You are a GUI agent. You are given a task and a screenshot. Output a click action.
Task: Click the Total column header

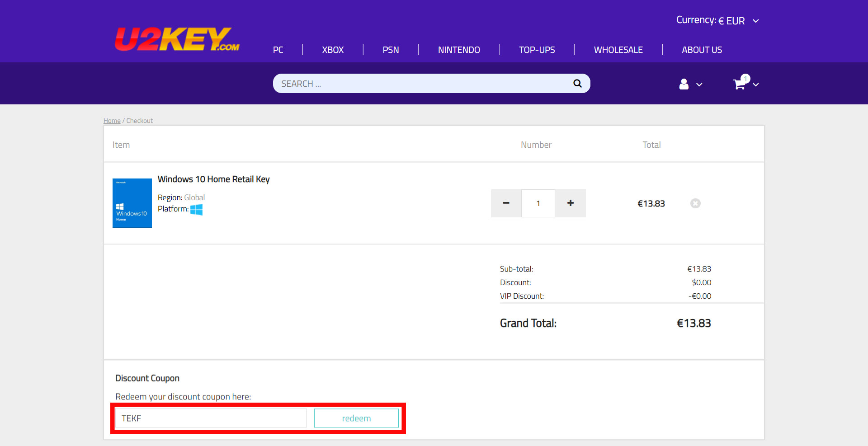651,145
